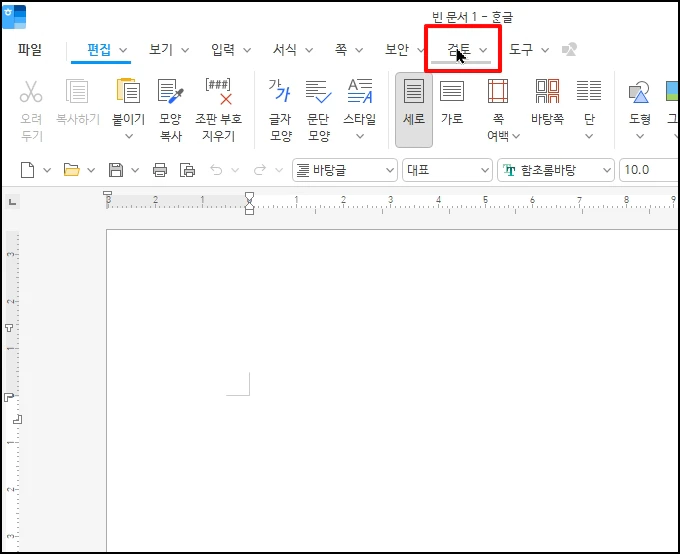Viewport: 680px width, 554px height.
Task: Open Paragraph Shape (문단 모양)
Action: (x=318, y=91)
